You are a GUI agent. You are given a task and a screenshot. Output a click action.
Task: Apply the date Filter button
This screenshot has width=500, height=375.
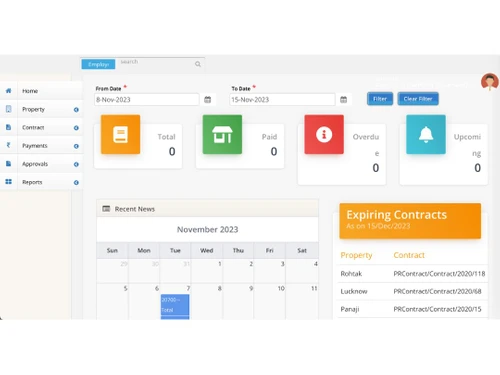[x=380, y=99]
